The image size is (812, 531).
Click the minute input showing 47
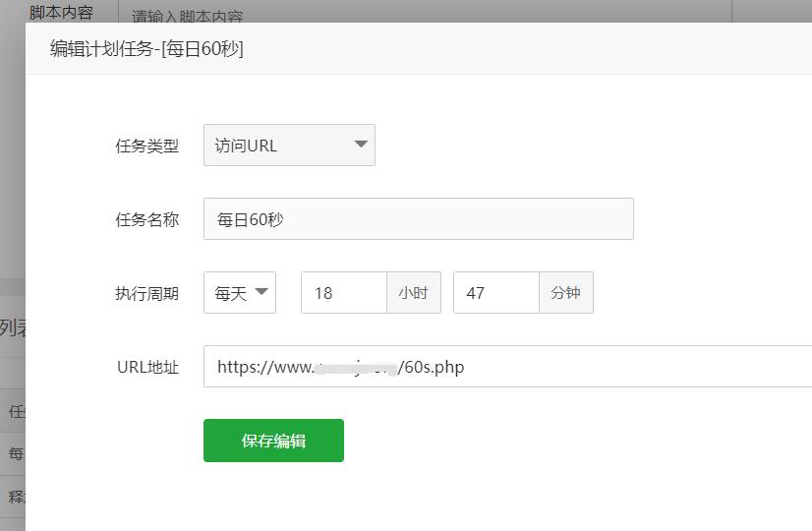click(496, 293)
